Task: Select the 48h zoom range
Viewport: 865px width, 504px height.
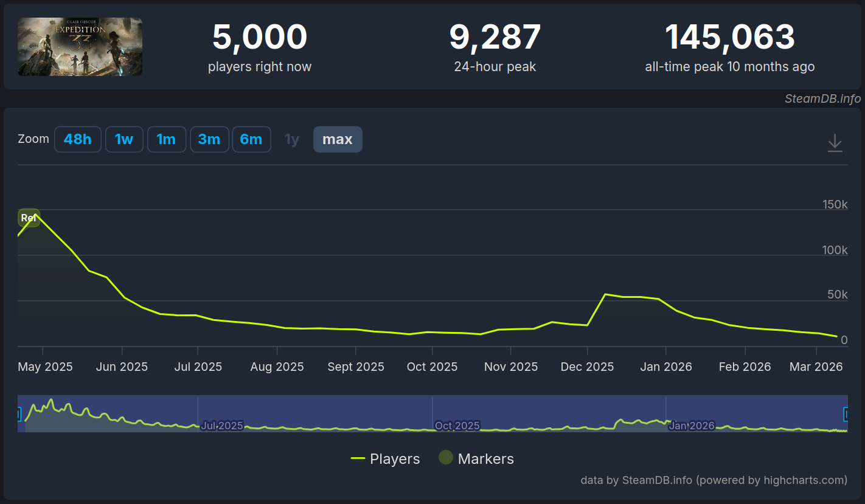Action: coord(78,139)
